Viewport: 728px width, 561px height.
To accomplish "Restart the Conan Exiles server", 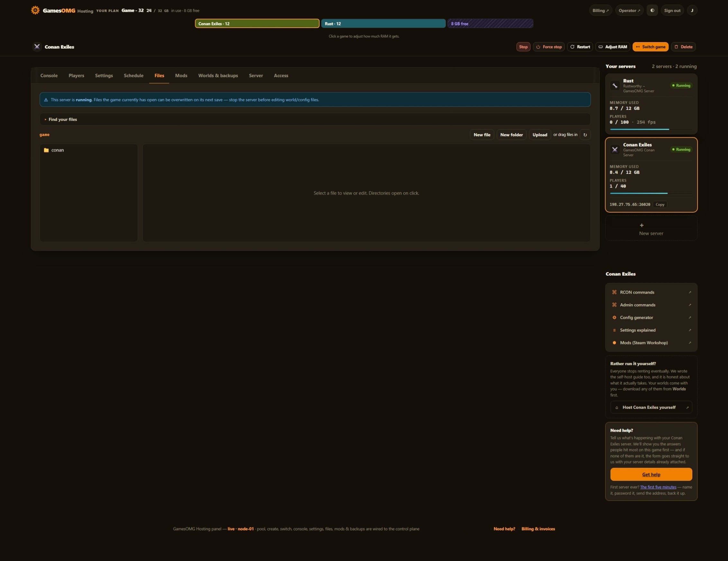I will coord(580,47).
